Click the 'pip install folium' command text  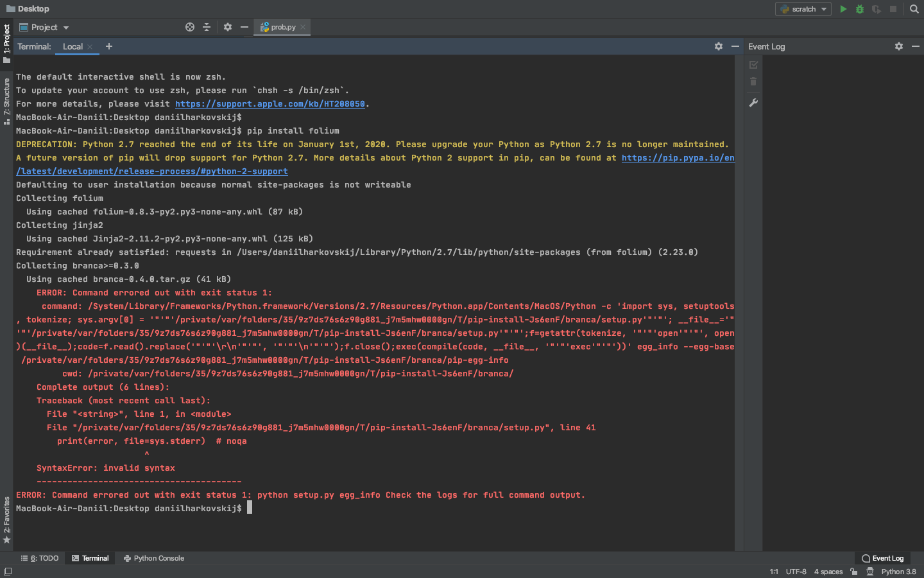pyautogui.click(x=293, y=131)
